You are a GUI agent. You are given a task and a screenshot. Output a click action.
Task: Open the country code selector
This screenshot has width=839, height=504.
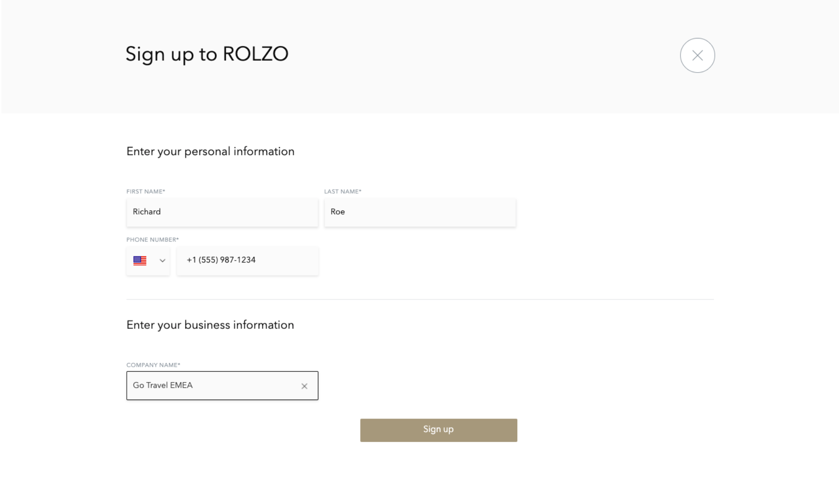tap(148, 261)
